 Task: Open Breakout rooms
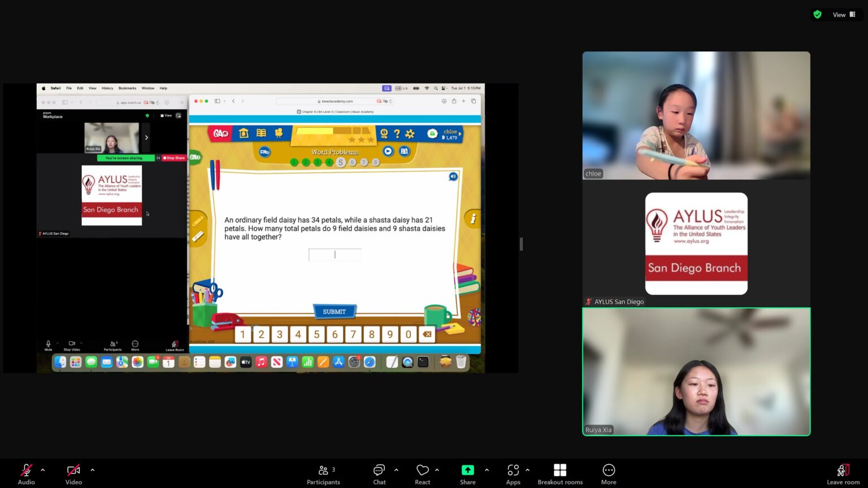pyautogui.click(x=560, y=473)
